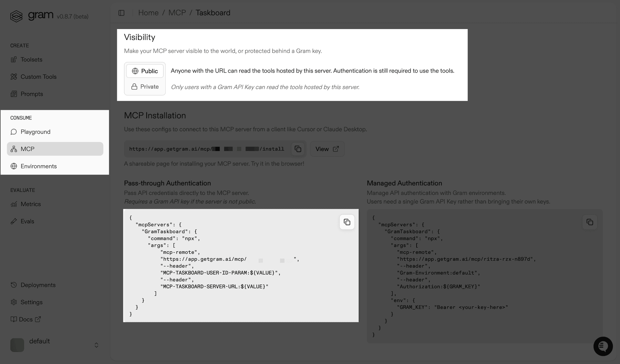Expand the default workspace selector
This screenshot has width=620, height=364.
coord(96,345)
